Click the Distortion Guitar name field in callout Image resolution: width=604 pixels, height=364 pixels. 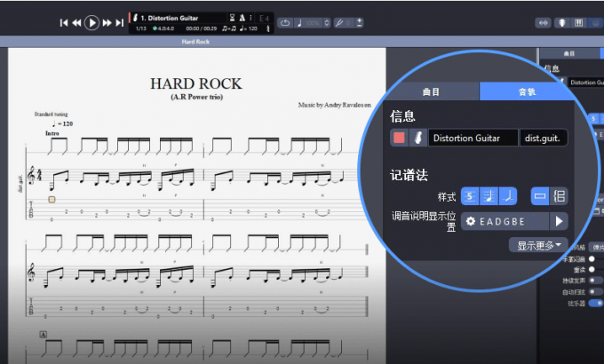tap(473, 138)
